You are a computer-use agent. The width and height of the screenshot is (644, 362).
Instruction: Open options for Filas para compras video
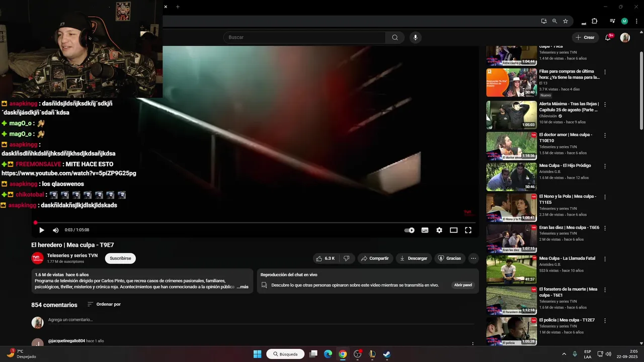click(605, 72)
